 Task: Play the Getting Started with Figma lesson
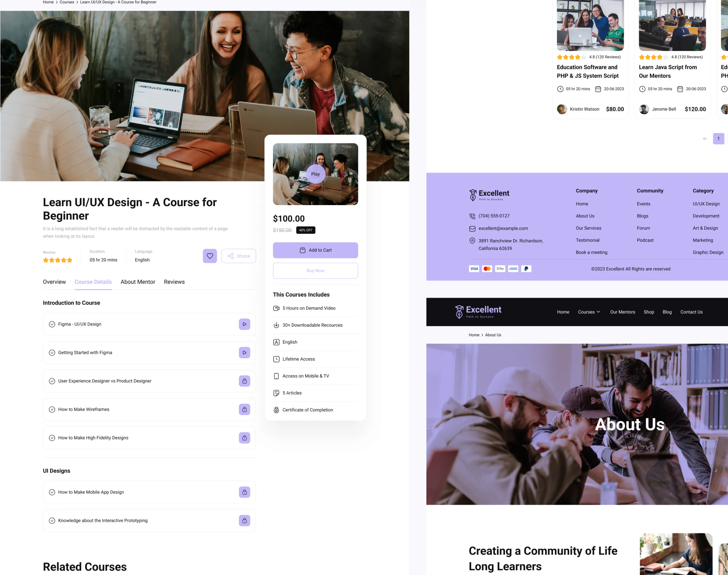(x=244, y=353)
